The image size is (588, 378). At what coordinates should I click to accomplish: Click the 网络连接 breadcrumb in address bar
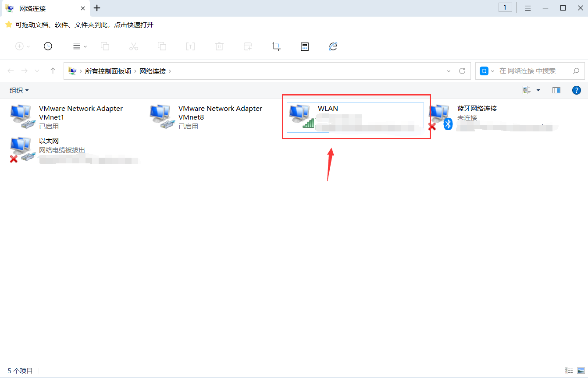(153, 71)
